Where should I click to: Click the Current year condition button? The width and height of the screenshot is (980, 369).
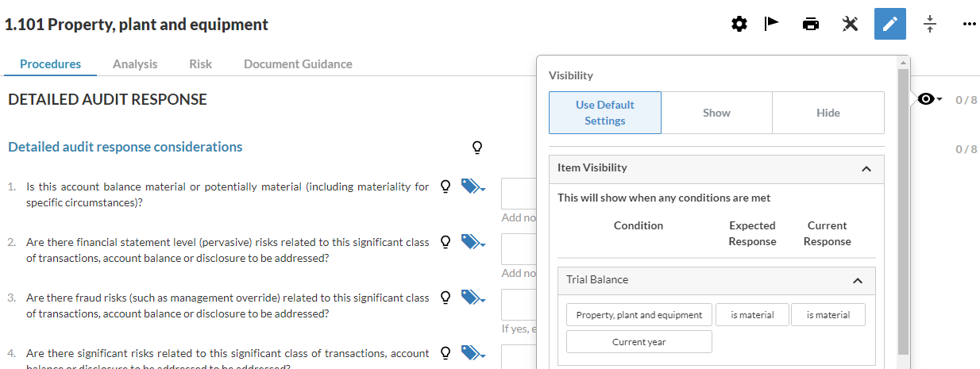(639, 342)
